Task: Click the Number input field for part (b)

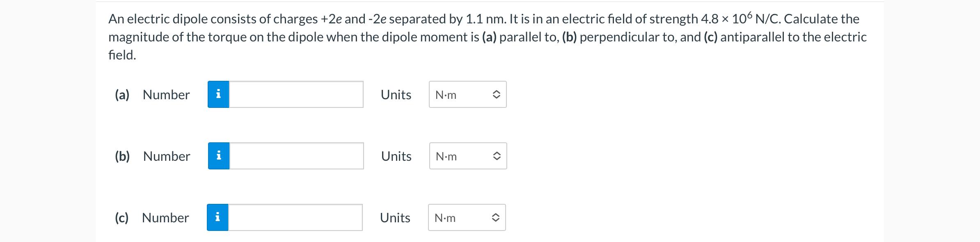Action: (x=295, y=156)
